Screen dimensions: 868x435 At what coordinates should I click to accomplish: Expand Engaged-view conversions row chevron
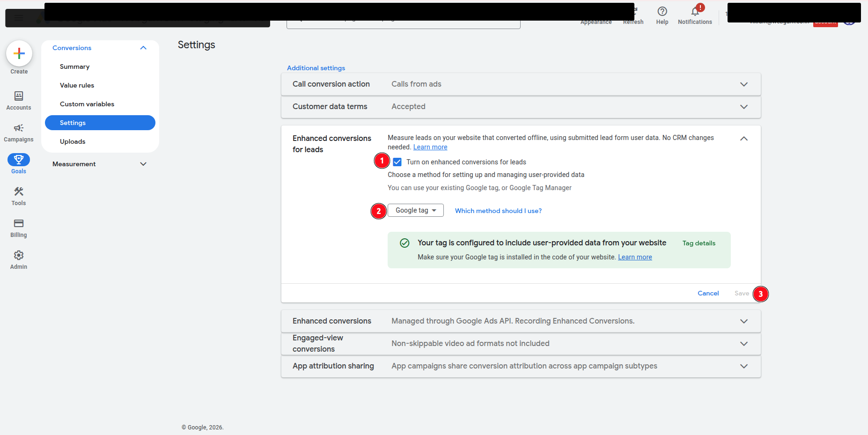(x=744, y=344)
